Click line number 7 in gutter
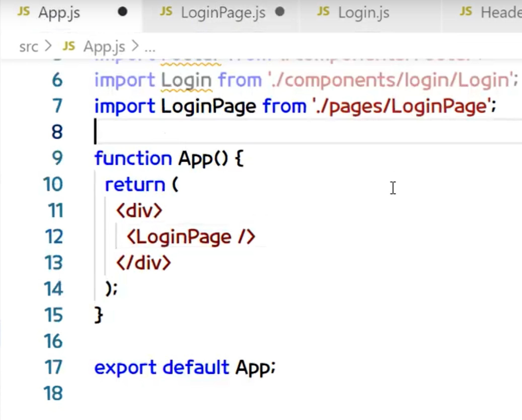Viewport: 522px width, 420px height. (x=57, y=106)
